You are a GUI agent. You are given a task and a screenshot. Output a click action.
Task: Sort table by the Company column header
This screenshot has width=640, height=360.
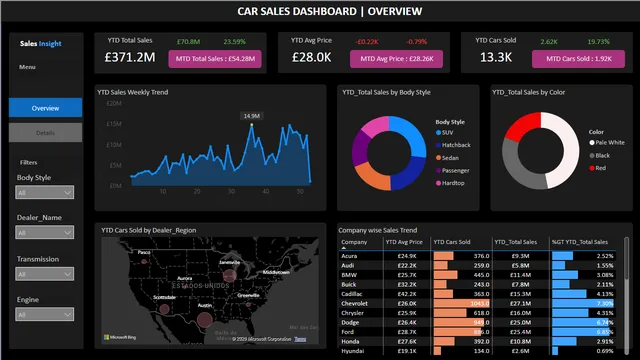tap(354, 242)
